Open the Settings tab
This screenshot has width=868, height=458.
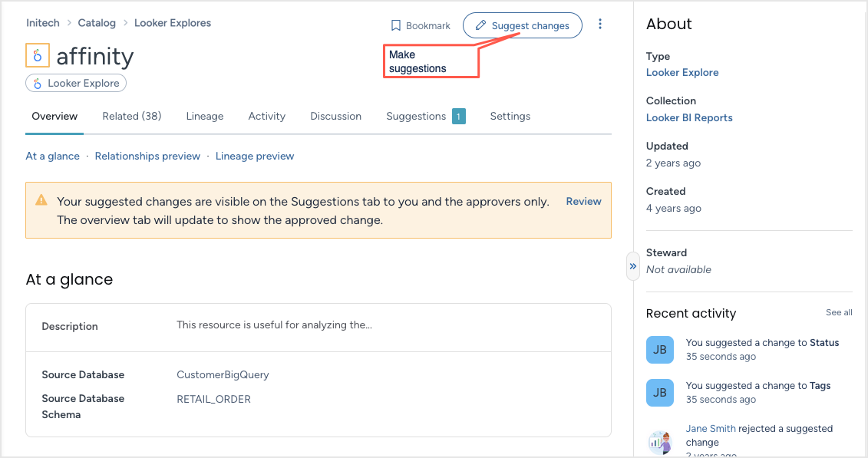point(510,116)
